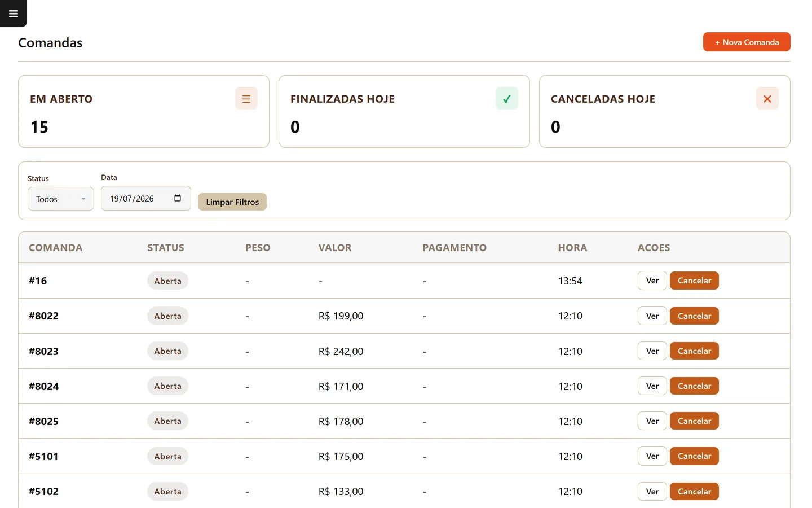Viewport: 812px width, 508px height.
Task: Click the Aberta status badge of #8022
Action: pos(167,316)
